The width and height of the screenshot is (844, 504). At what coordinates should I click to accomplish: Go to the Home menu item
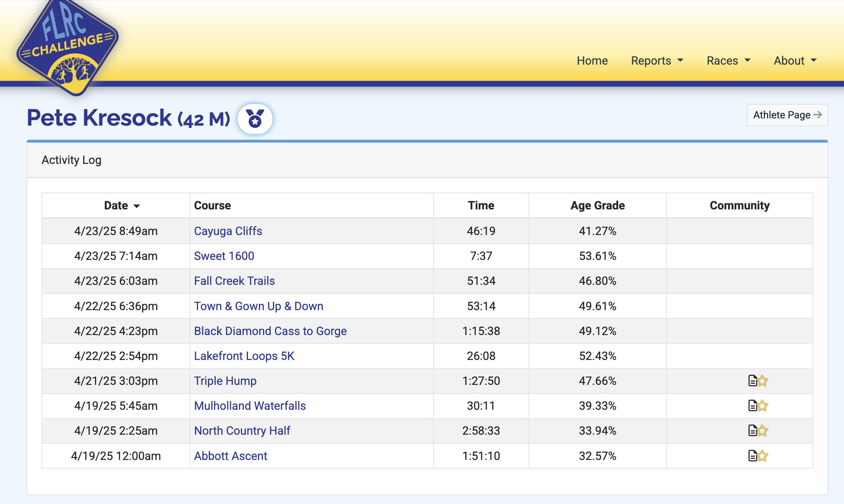[592, 61]
